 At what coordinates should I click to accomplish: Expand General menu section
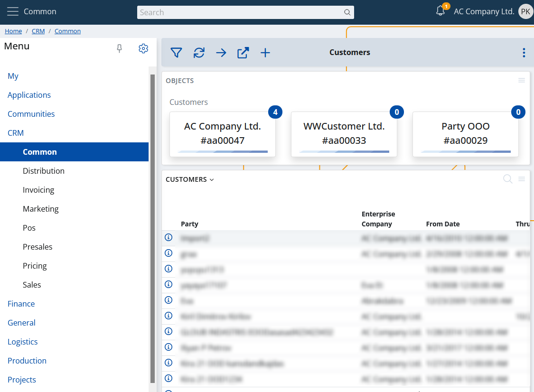pyautogui.click(x=21, y=323)
